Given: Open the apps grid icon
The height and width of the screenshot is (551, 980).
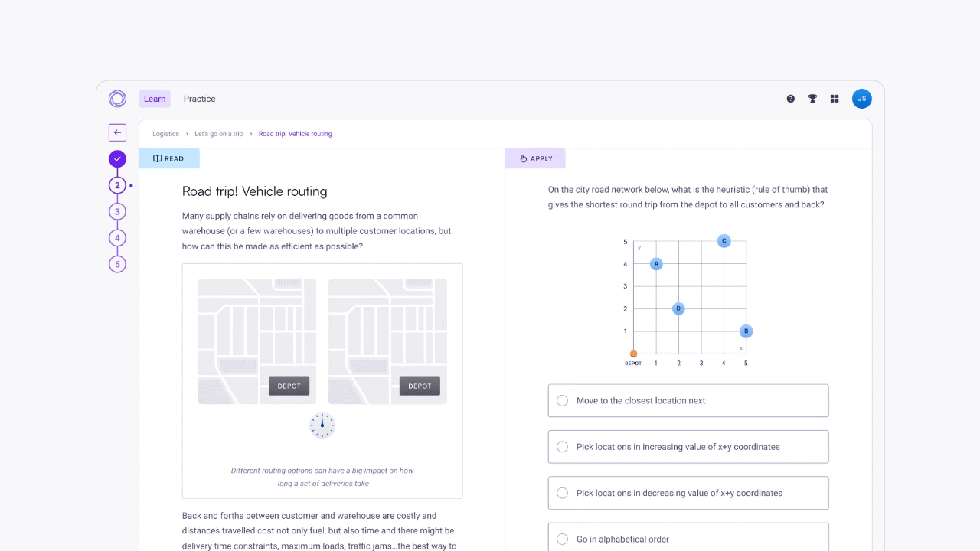Looking at the screenshot, I should click(835, 99).
